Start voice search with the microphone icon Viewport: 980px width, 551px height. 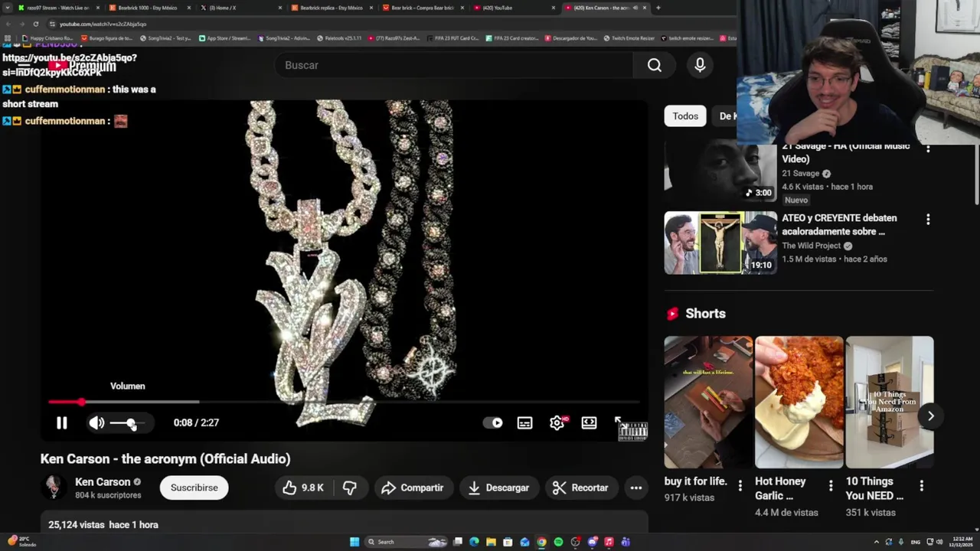point(700,65)
